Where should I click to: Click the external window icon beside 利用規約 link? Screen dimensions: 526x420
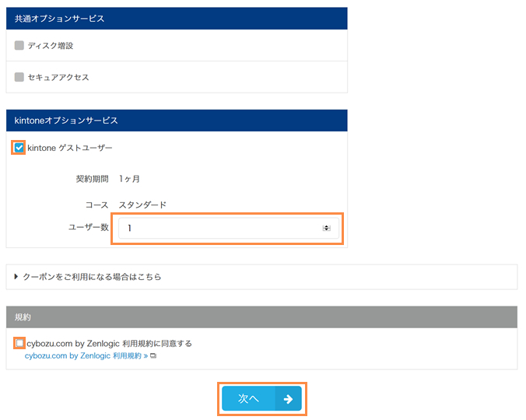point(153,356)
